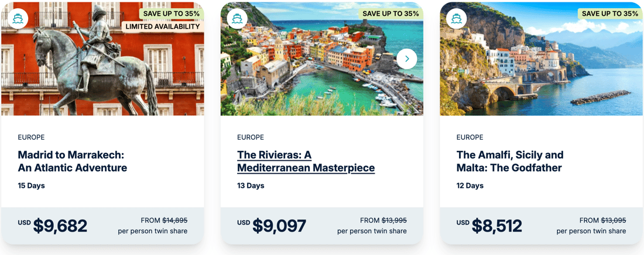Screen dimensions: 644x255
Task: Click the Limited Availability badge
Action: (x=162, y=26)
